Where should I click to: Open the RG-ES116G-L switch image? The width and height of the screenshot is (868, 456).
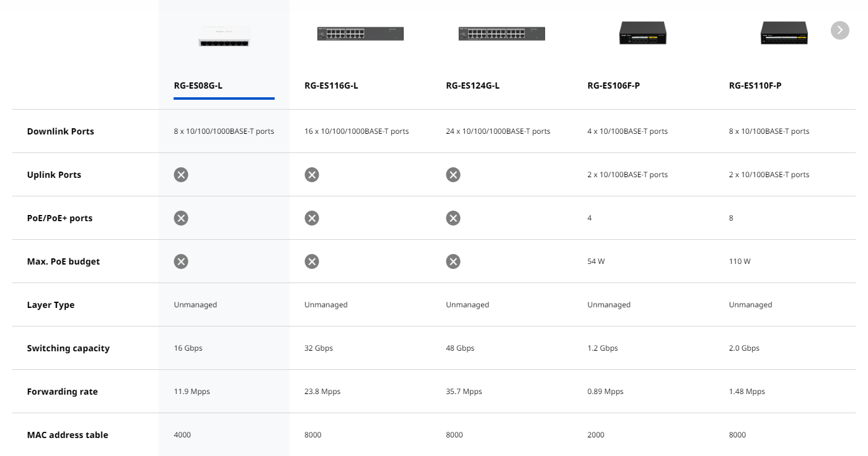[x=360, y=33]
